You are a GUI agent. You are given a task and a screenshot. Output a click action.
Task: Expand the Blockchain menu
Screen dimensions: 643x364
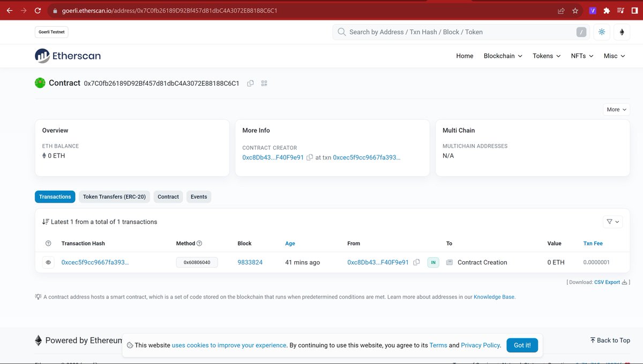pyautogui.click(x=503, y=56)
